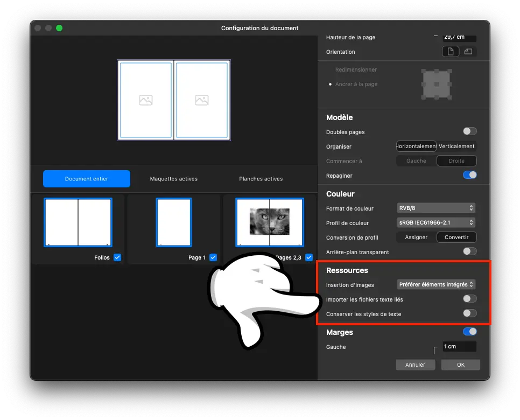Enable Arrière-plan transparent switch
The height and width of the screenshot is (420, 520).
click(x=469, y=251)
